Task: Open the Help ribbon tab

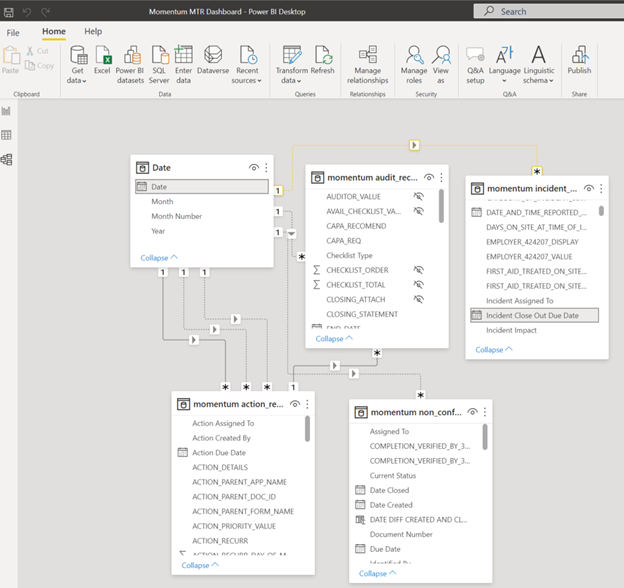Action: click(93, 31)
